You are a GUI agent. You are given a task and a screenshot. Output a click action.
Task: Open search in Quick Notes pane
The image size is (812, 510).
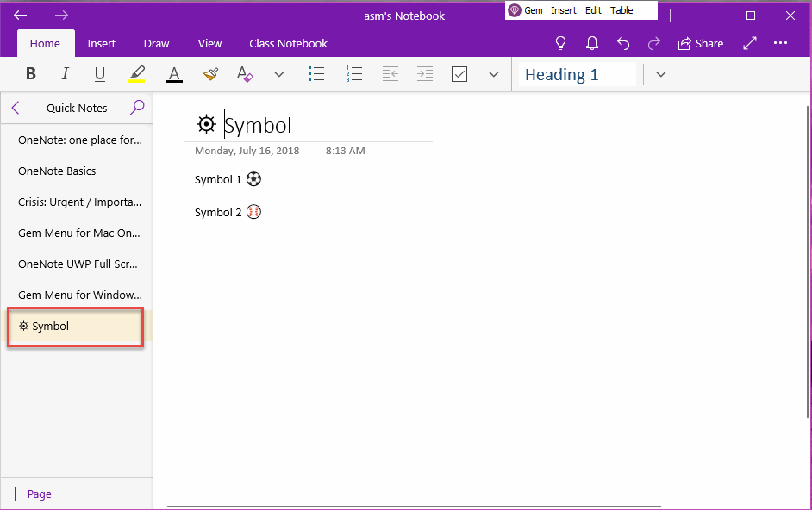[136, 108]
